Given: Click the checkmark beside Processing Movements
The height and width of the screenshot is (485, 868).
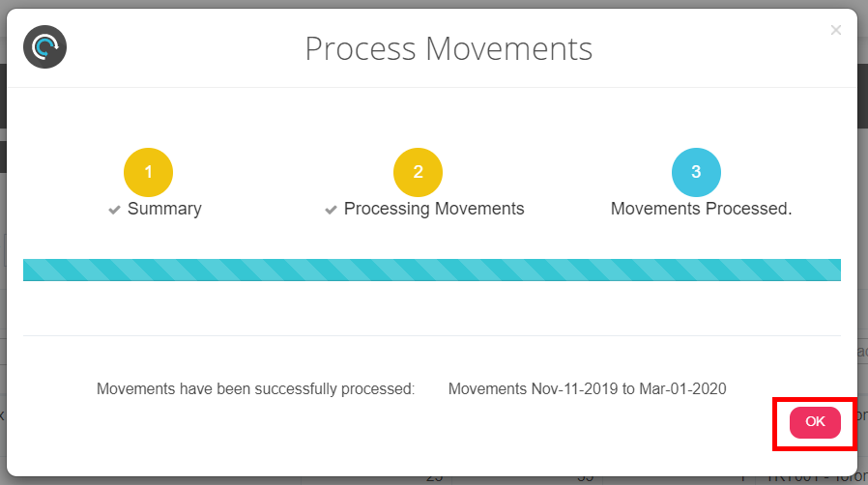Looking at the screenshot, I should click(x=331, y=210).
